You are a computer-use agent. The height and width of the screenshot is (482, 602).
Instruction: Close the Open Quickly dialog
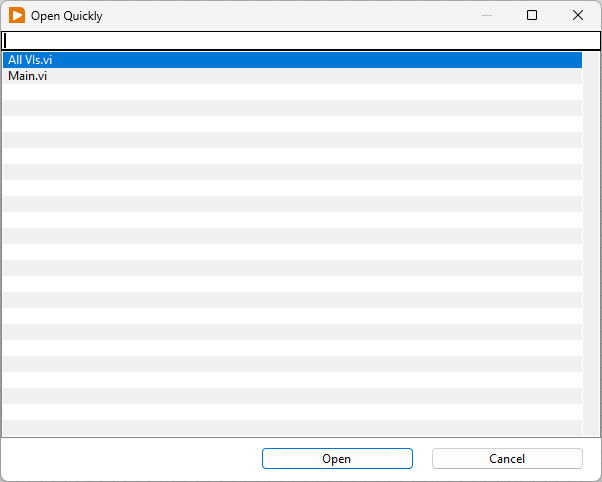[578, 15]
